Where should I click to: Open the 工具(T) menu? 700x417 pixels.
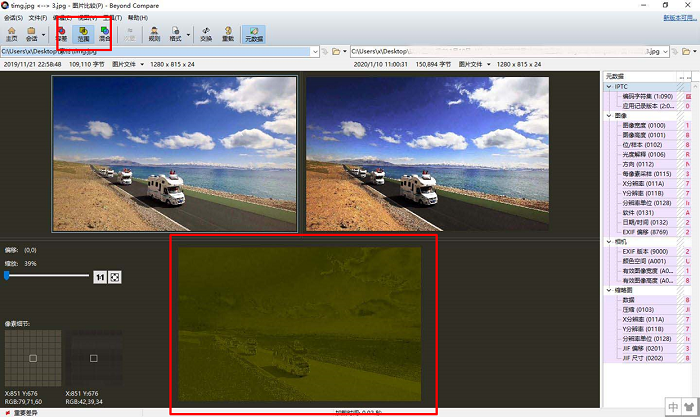[x=112, y=17]
